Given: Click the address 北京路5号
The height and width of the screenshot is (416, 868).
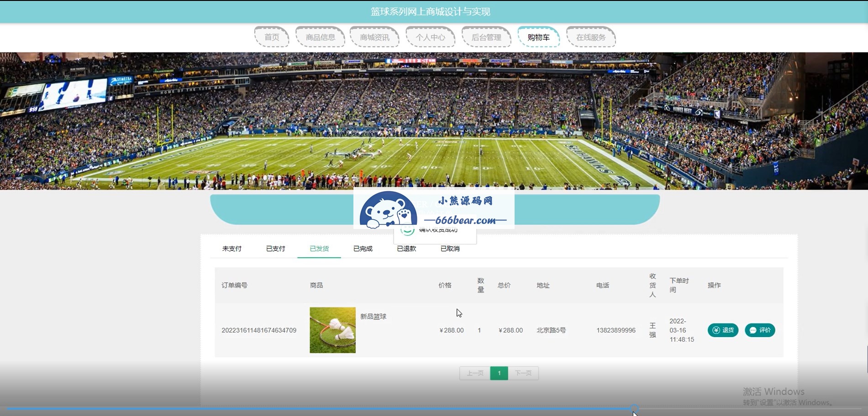Looking at the screenshot, I should pos(551,330).
